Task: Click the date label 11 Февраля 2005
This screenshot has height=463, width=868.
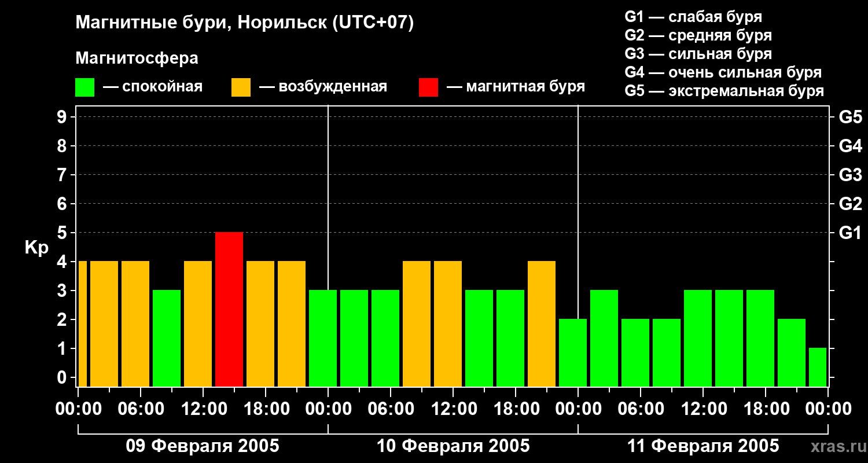Action: (703, 446)
